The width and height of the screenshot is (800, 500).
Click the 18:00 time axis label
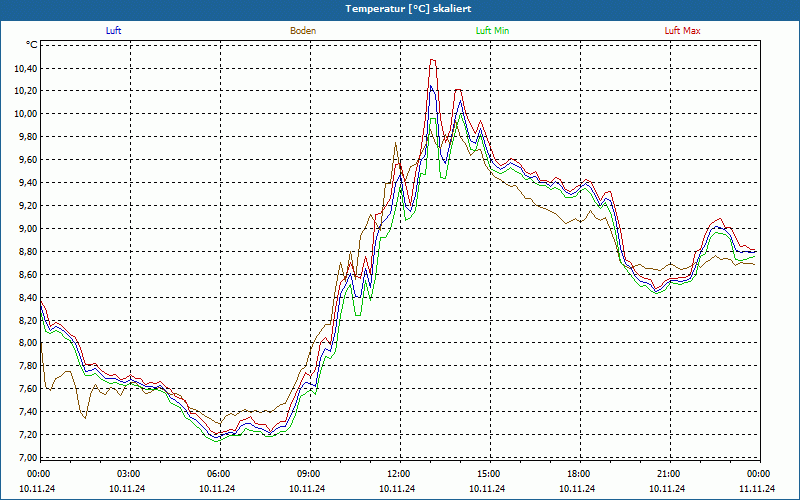click(x=581, y=474)
